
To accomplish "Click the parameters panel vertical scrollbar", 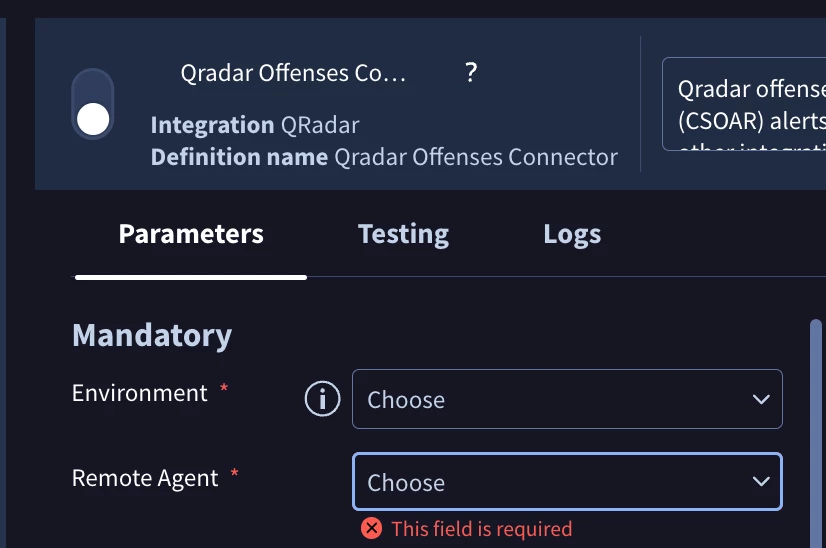I will coord(815,433).
